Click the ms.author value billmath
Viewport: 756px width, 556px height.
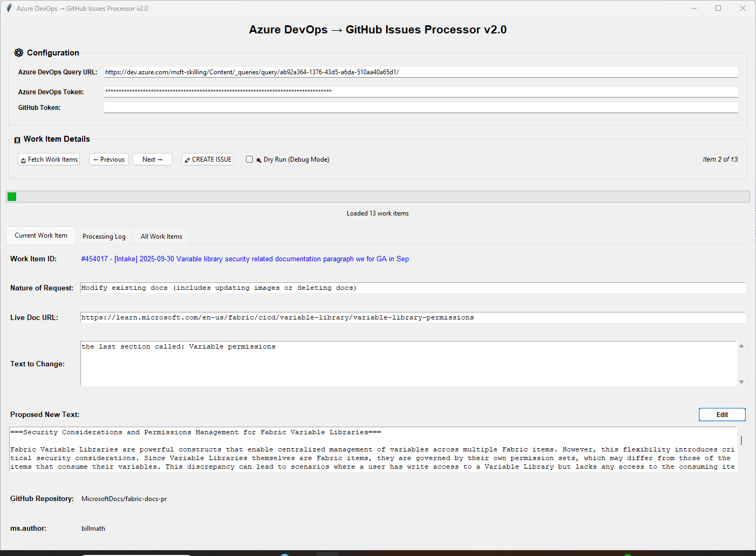click(93, 529)
